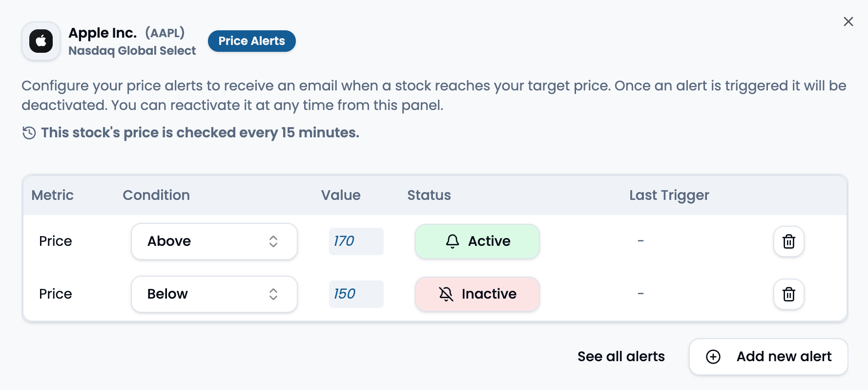Open the Below condition dropdown
This screenshot has width=868, height=390.
click(x=214, y=294)
